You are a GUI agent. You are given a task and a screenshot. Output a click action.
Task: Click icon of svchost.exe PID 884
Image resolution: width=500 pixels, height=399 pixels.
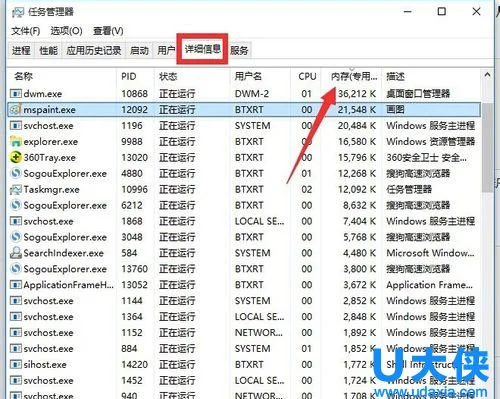pyautogui.click(x=16, y=348)
